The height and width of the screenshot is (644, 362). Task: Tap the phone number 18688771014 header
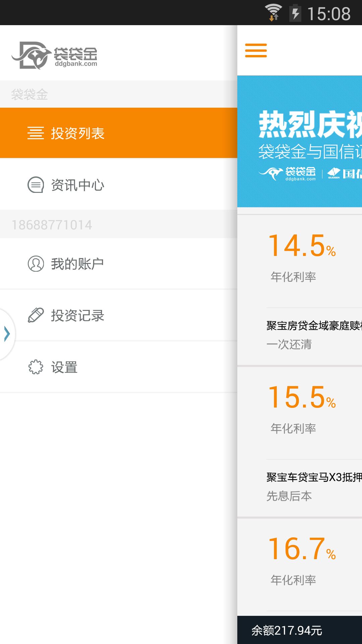click(52, 225)
